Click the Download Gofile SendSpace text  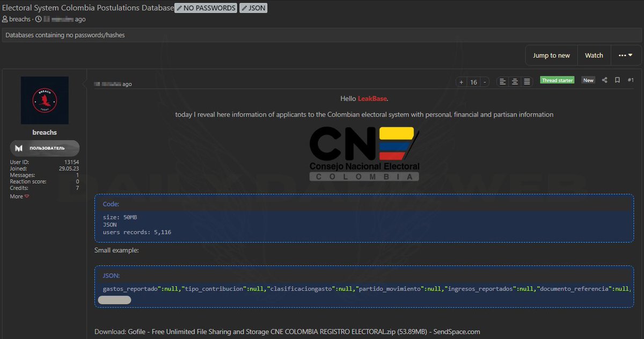pyautogui.click(x=287, y=331)
